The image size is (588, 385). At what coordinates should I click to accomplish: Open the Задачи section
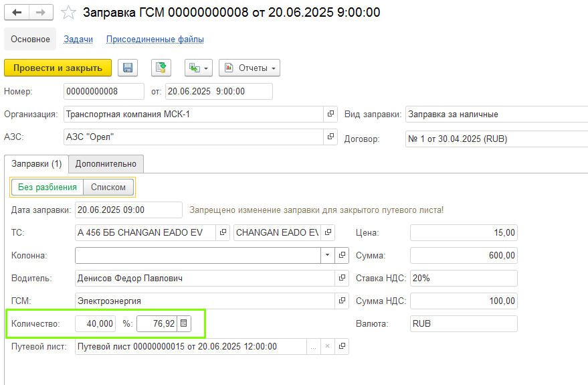pyautogui.click(x=78, y=40)
